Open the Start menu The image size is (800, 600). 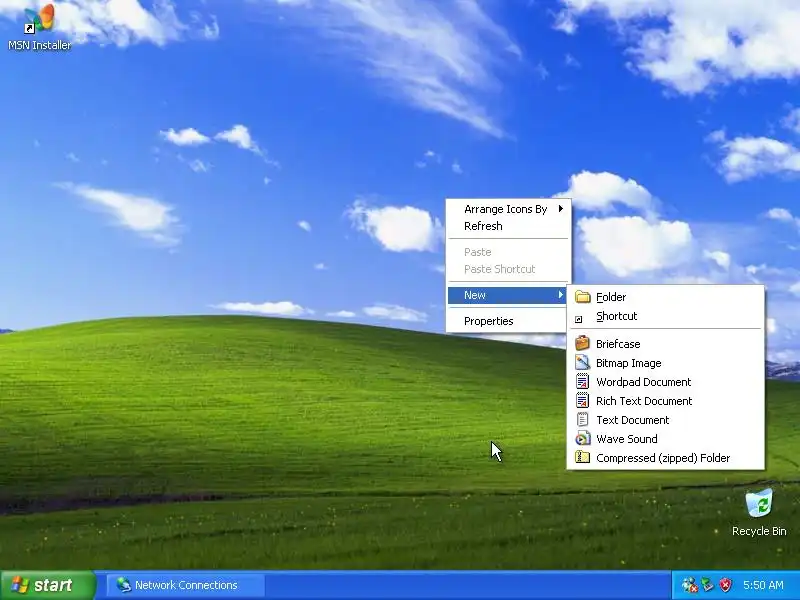coord(47,585)
